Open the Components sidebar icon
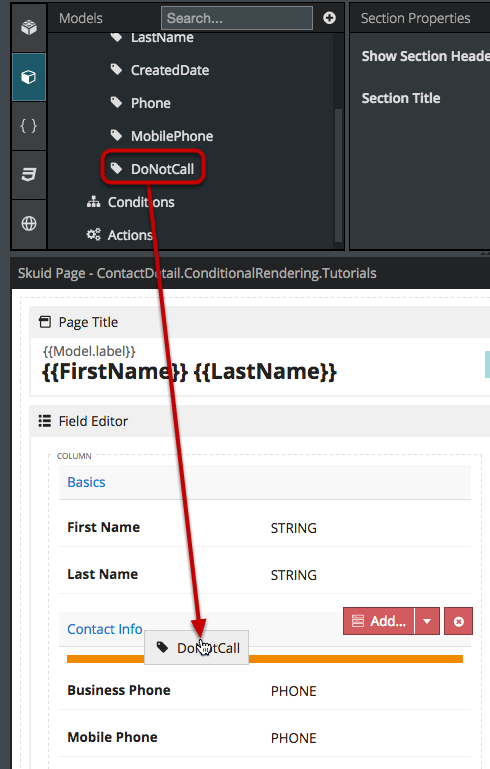 (29, 27)
